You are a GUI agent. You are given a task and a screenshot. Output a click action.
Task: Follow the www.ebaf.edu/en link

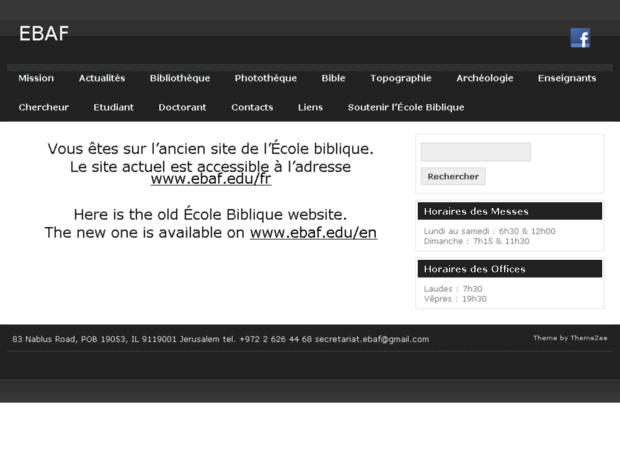pos(313,232)
